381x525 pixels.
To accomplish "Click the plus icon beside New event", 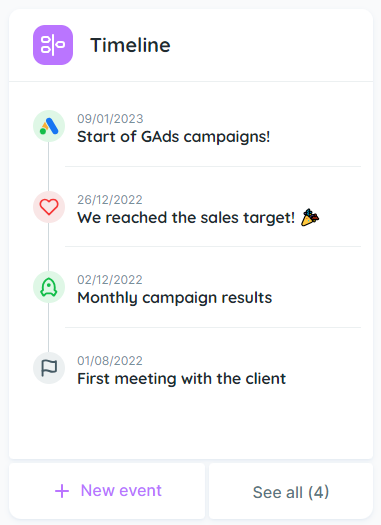I will (62, 491).
